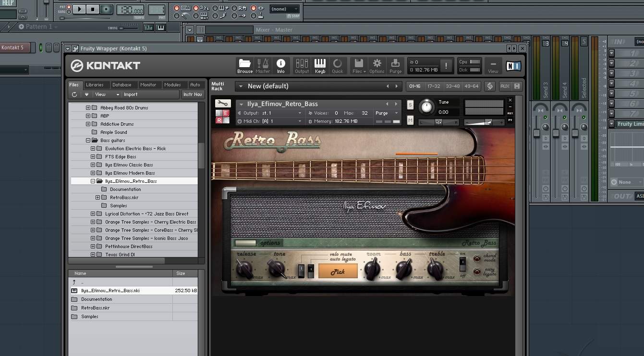Toggle the chord mode switch
The height and width of the screenshot is (356, 644).
pos(477,259)
